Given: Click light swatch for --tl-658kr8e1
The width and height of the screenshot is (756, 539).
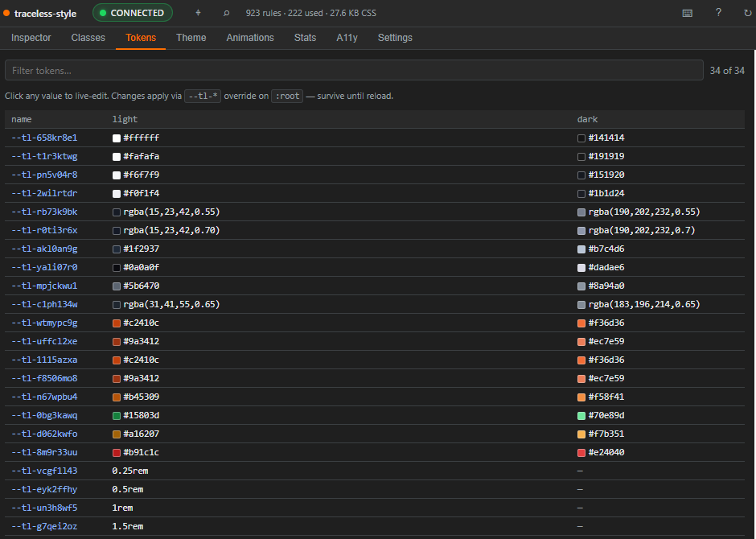Looking at the screenshot, I should click(x=116, y=138).
